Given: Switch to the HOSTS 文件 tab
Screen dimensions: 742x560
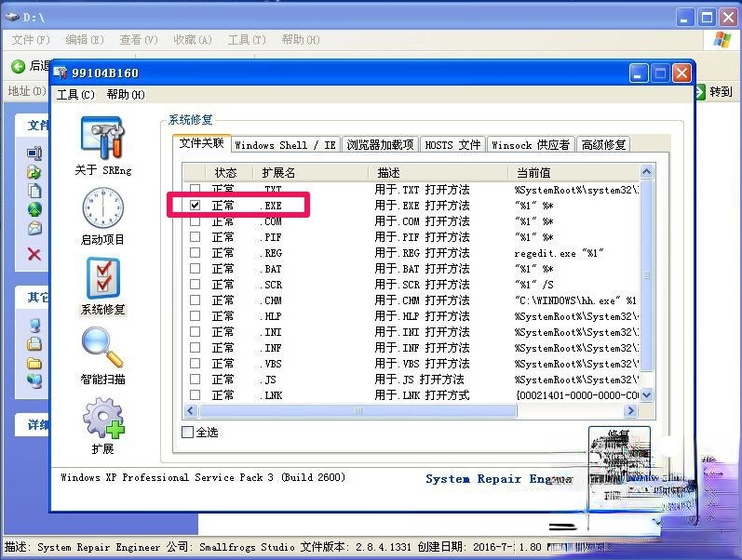Looking at the screenshot, I should (x=452, y=145).
